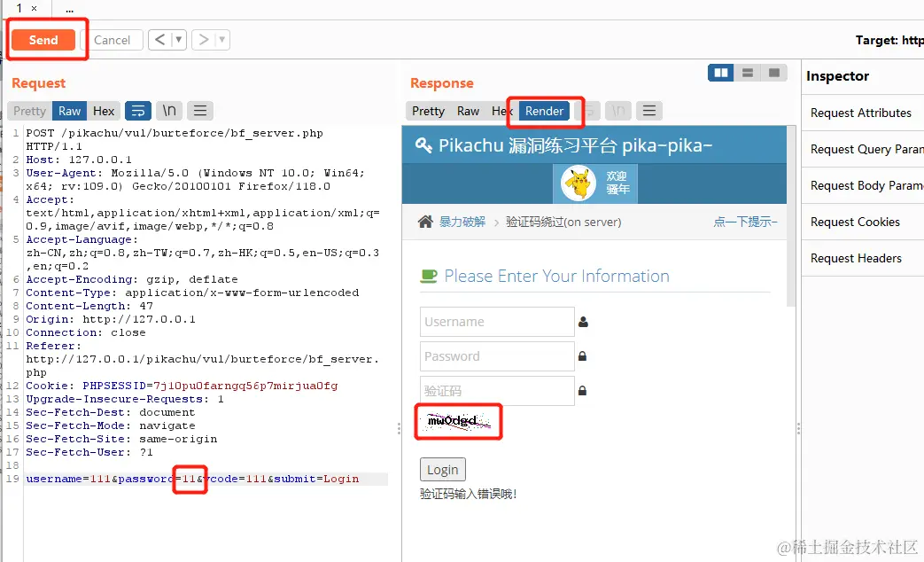Screen dimensions: 924x562
Task: Click the key icon in Pikachu header
Action: (x=423, y=144)
